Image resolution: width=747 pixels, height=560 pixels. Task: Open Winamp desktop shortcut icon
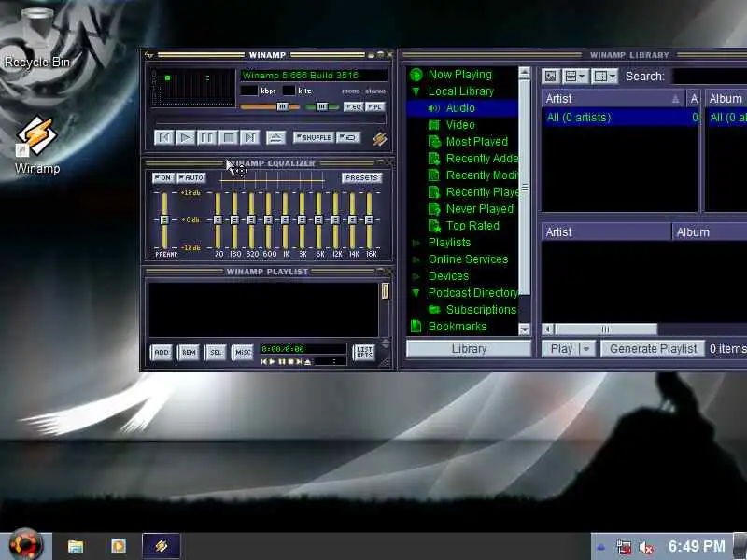click(x=37, y=145)
